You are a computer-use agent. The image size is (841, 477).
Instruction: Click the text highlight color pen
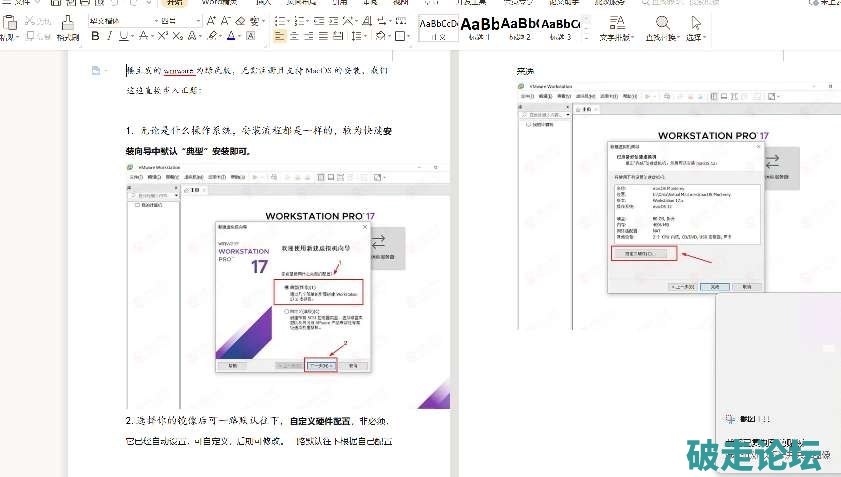[212, 36]
